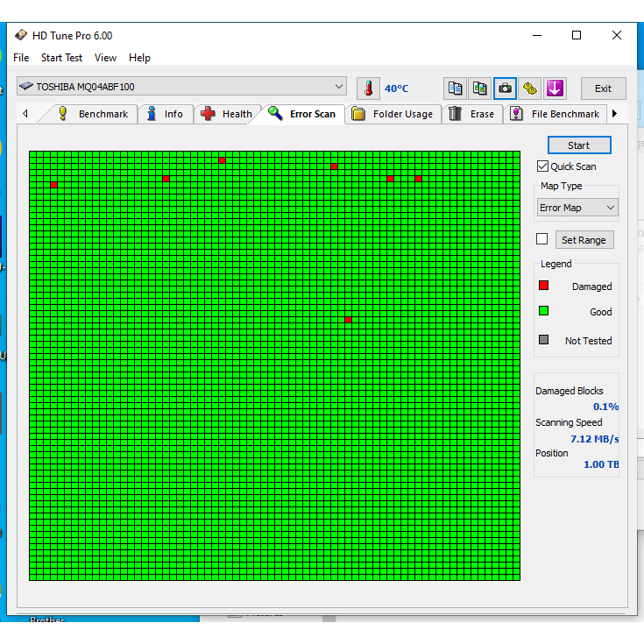Tick the checkbox beside Set Range

click(x=542, y=239)
